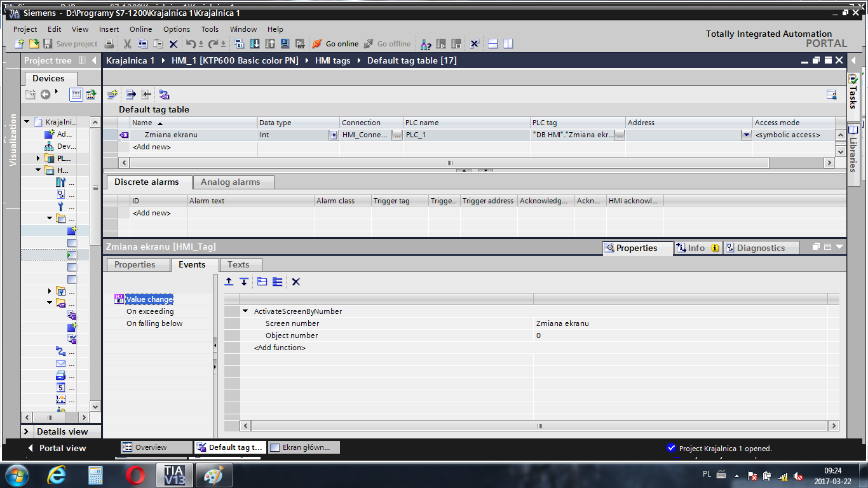Click Add new row in Default tag table
Image resolution: width=868 pixels, height=488 pixels.
pyautogui.click(x=151, y=147)
